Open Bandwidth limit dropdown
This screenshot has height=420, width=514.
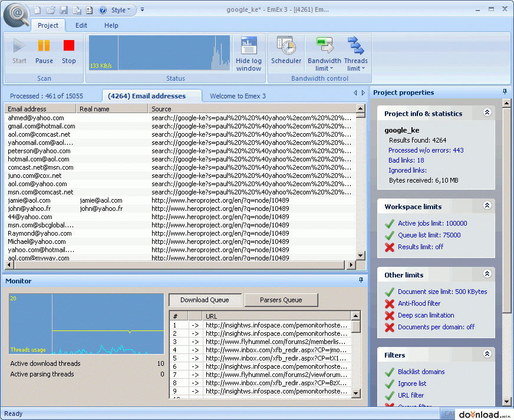click(324, 54)
